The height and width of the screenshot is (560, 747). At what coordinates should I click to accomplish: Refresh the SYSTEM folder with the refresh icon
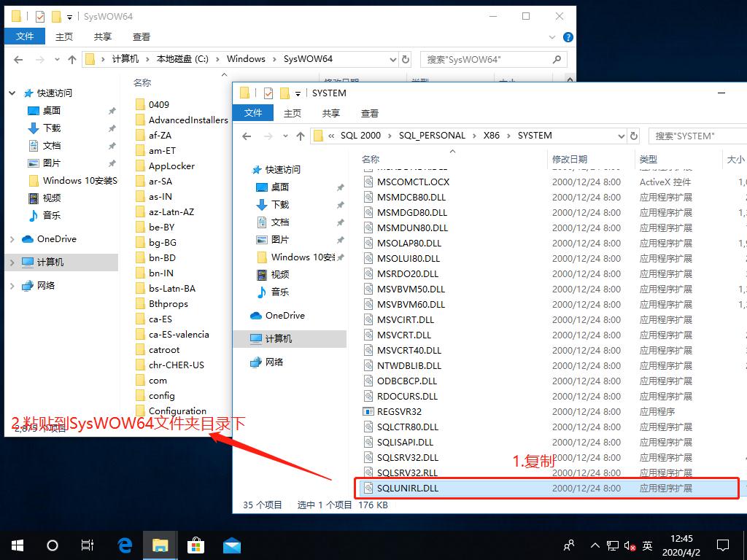click(x=634, y=136)
